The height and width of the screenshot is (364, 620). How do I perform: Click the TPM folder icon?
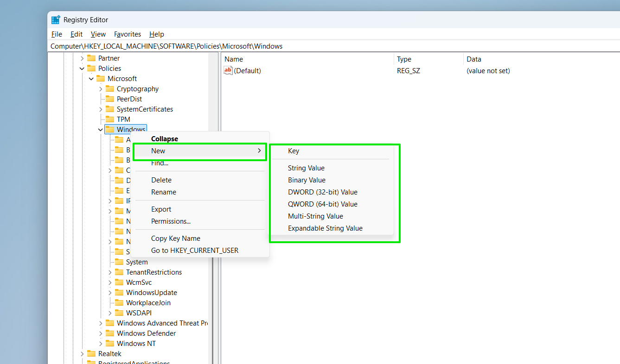pos(110,119)
